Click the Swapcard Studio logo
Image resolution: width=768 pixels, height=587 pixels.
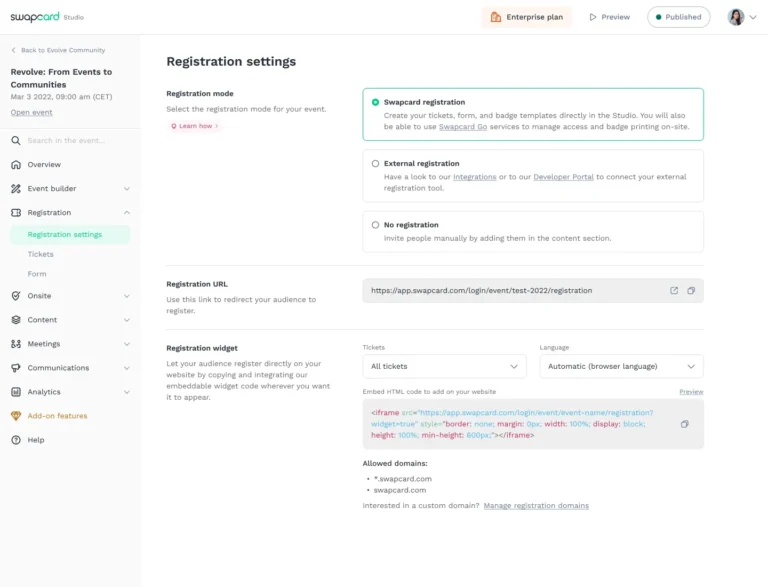pyautogui.click(x=47, y=17)
